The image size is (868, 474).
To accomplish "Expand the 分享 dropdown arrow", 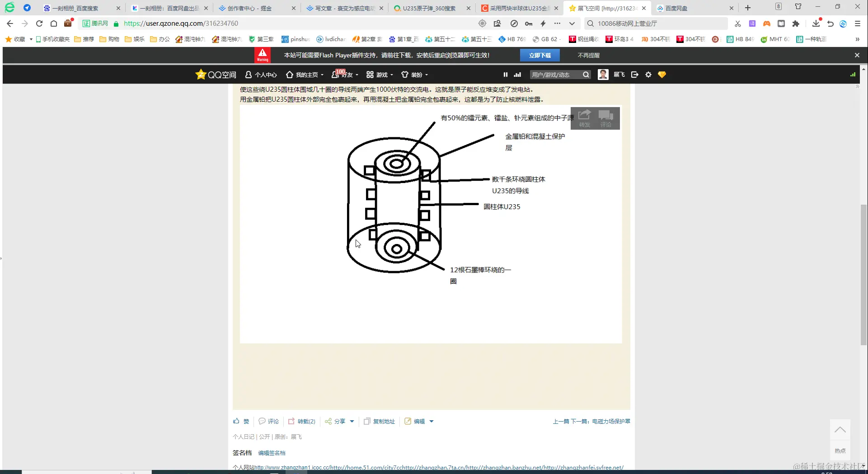I will point(352,421).
